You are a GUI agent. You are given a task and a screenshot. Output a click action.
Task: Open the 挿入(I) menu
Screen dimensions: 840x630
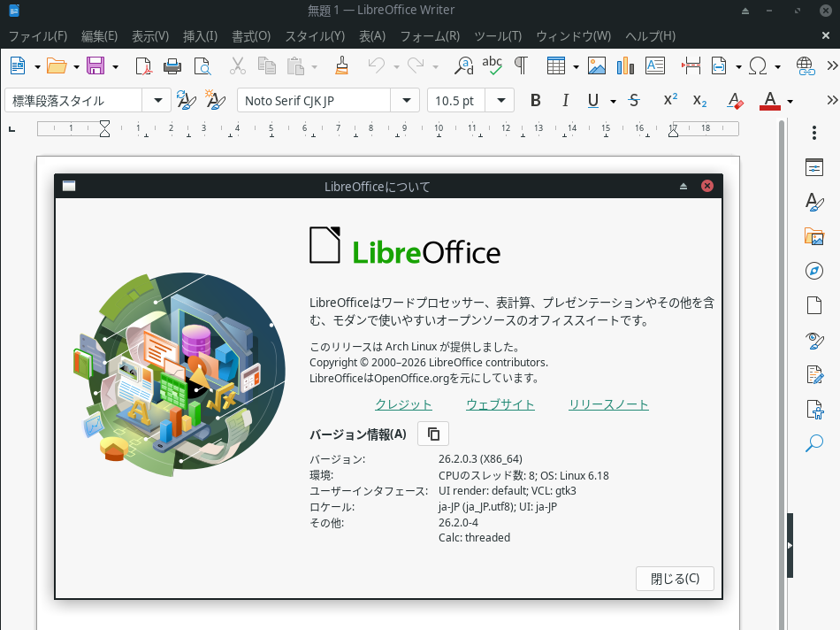click(200, 36)
